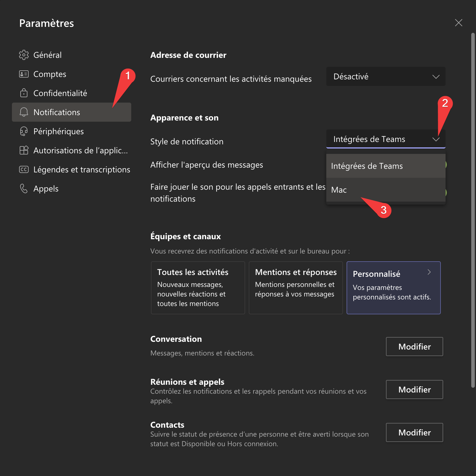Click the vertical scrollbar of the settings panel
The width and height of the screenshot is (476, 476).
(473, 209)
